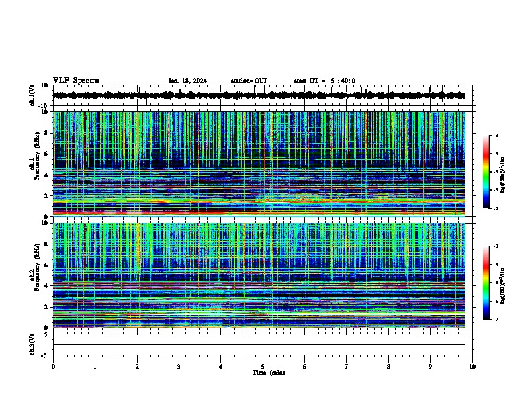Click inside the ch.1 spectrogram panel

259,164
